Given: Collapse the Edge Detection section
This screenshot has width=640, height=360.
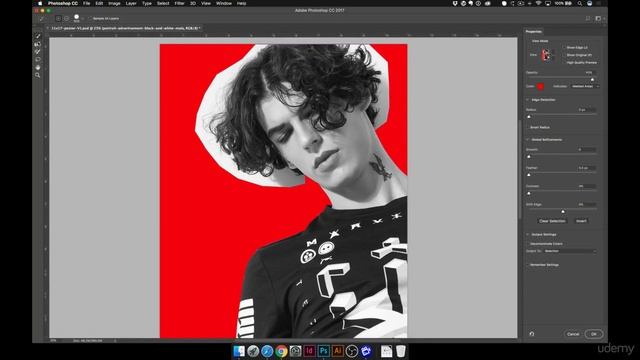Looking at the screenshot, I should 527,100.
